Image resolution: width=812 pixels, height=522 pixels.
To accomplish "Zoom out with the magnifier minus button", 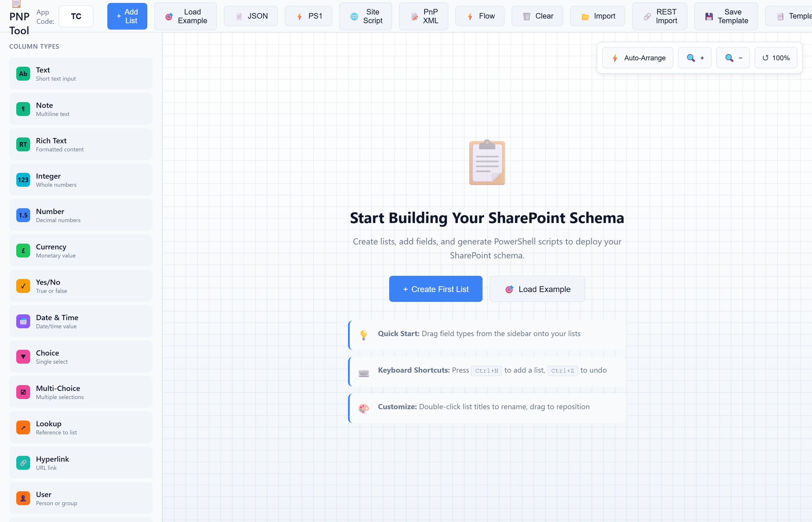I will [x=733, y=58].
